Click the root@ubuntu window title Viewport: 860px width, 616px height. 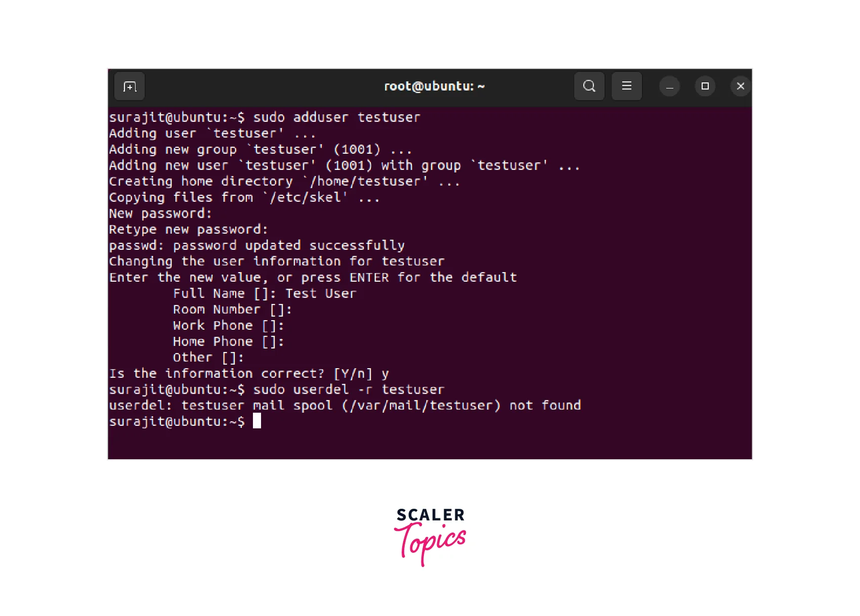point(435,86)
